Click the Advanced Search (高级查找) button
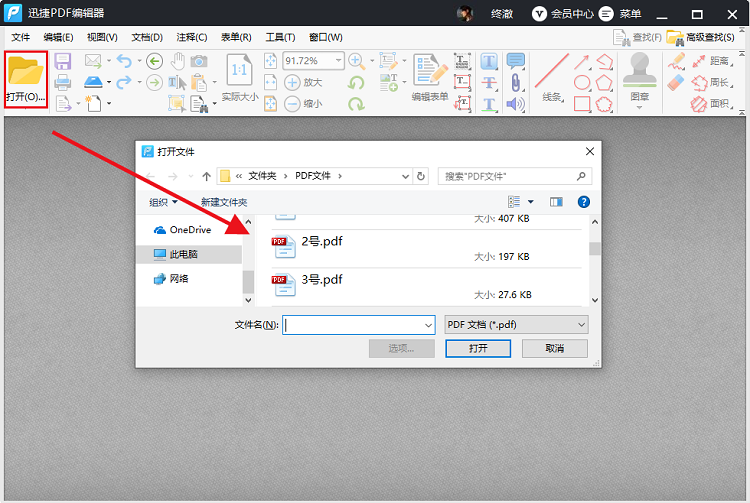The height and width of the screenshot is (503, 750). (x=701, y=37)
